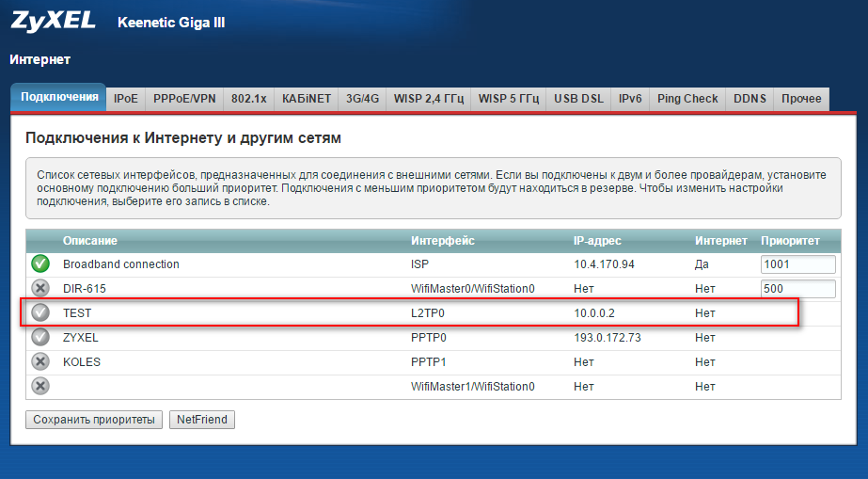Switch to the DDNS tab
This screenshot has height=479, width=868.
(750, 99)
